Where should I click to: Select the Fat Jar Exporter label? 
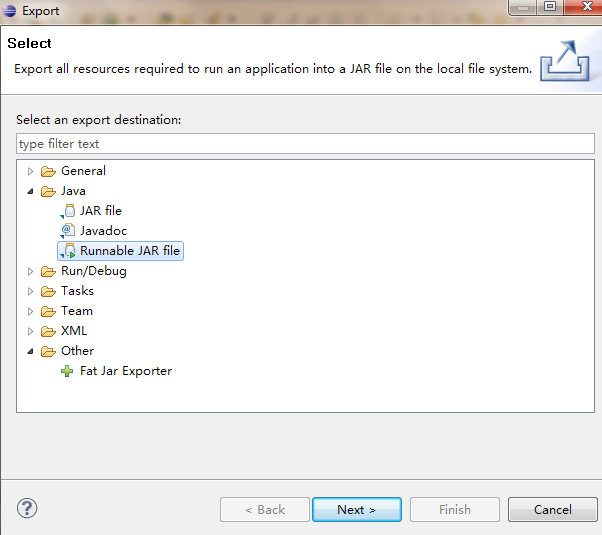coord(126,371)
